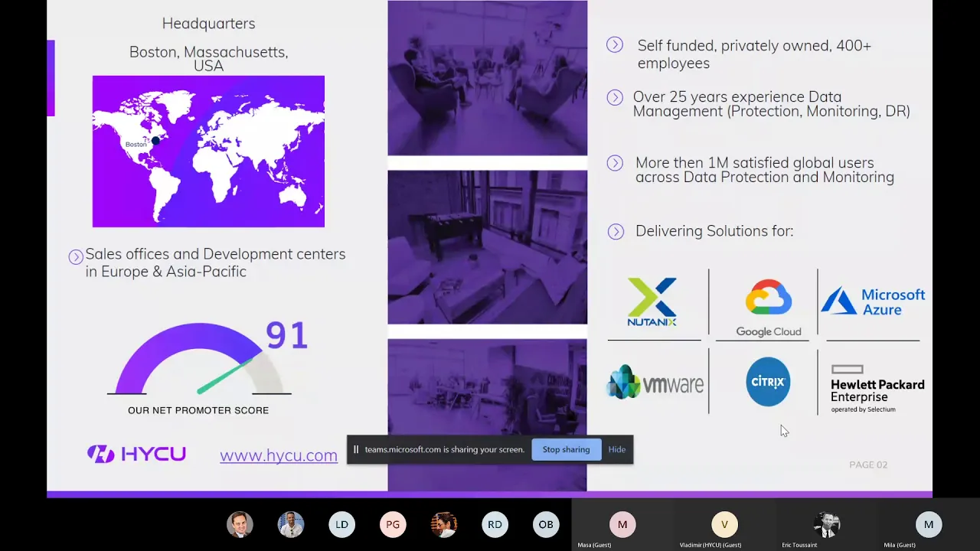Click the PG participant avatar
The width and height of the screenshot is (980, 551).
[393, 524]
